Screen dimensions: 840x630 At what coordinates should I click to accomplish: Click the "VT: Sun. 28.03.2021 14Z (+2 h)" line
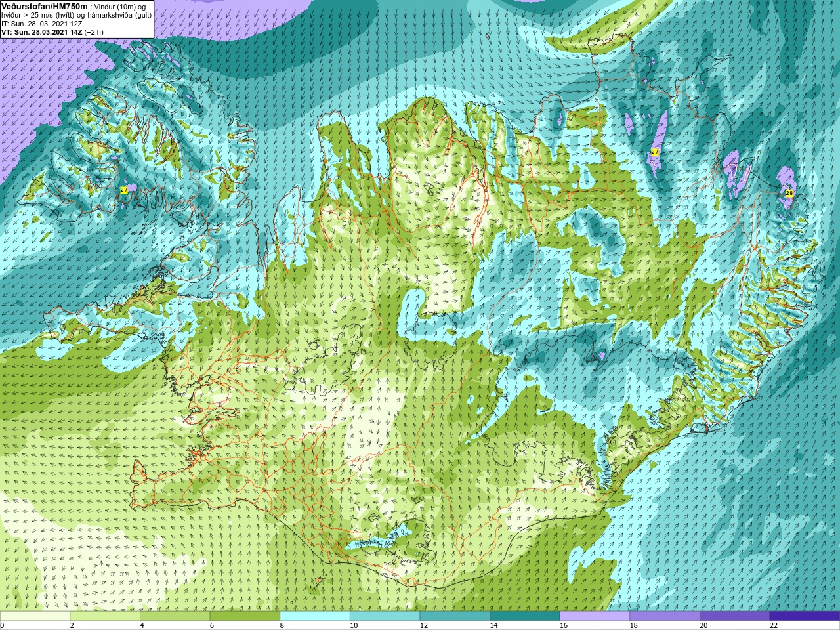point(52,31)
